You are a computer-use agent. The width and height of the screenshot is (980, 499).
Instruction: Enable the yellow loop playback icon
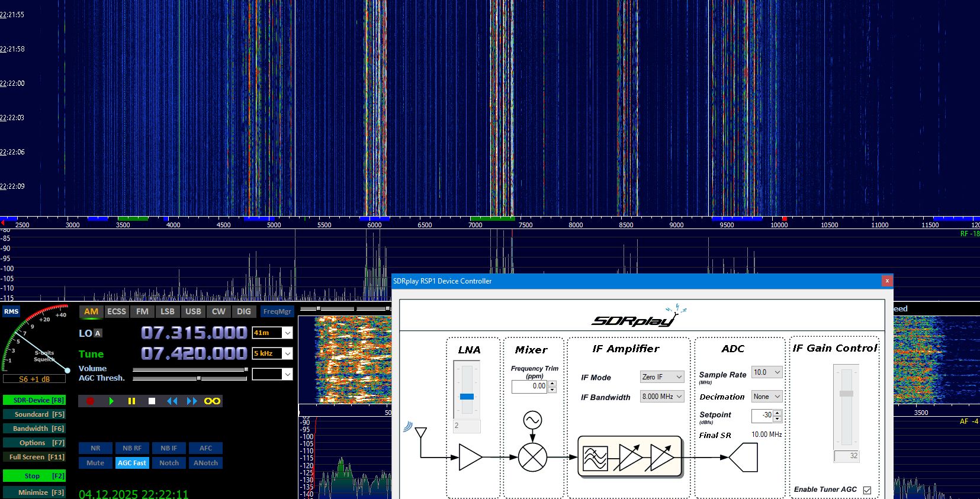[212, 401]
